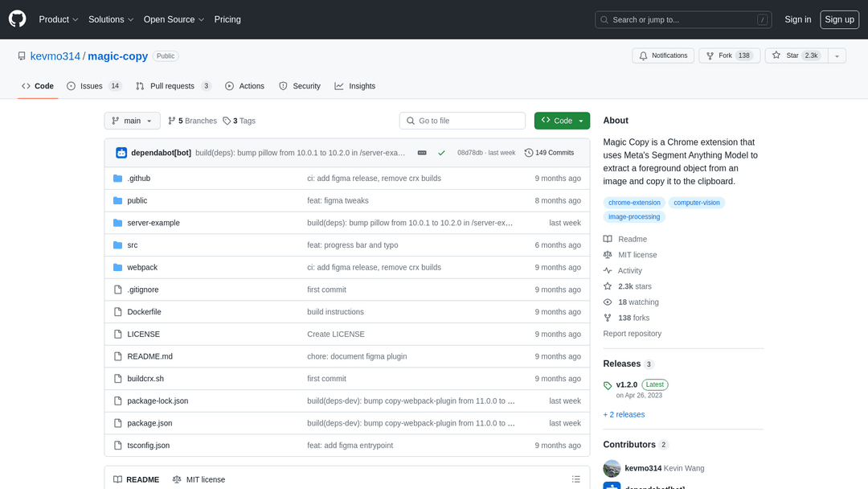868x489 pixels.
Task: Open the Open Source menu dropdown
Action: [174, 19]
